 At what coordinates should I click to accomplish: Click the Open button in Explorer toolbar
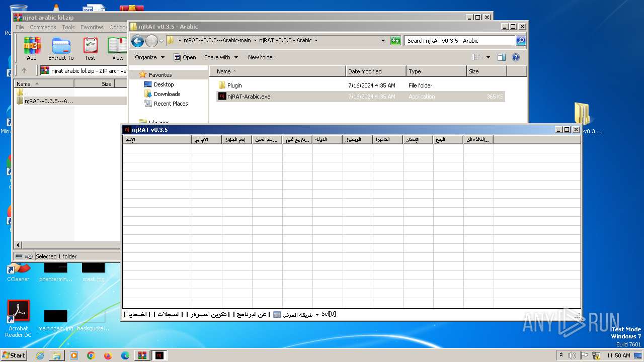tap(185, 57)
